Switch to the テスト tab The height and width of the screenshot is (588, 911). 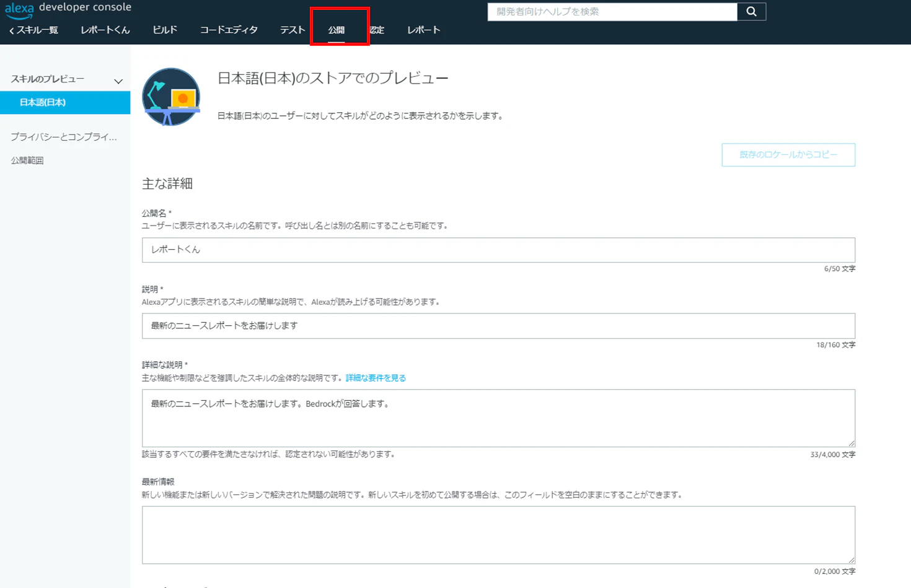point(293,30)
